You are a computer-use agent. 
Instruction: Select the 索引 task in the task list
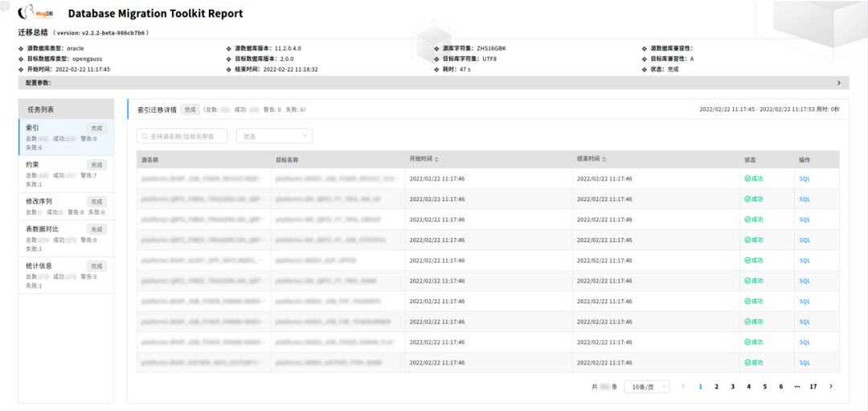click(66, 138)
